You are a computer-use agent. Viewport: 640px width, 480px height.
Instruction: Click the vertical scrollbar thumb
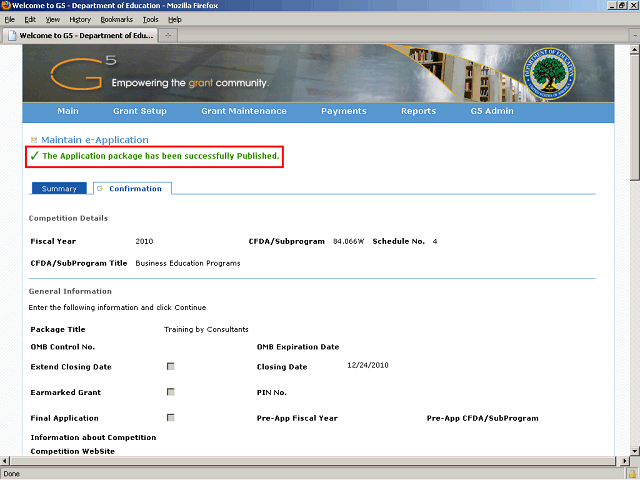pos(635,117)
